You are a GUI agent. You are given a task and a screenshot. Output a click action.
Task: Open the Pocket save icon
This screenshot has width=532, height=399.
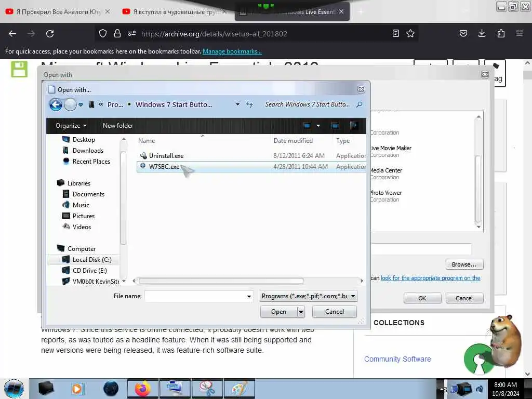click(463, 33)
